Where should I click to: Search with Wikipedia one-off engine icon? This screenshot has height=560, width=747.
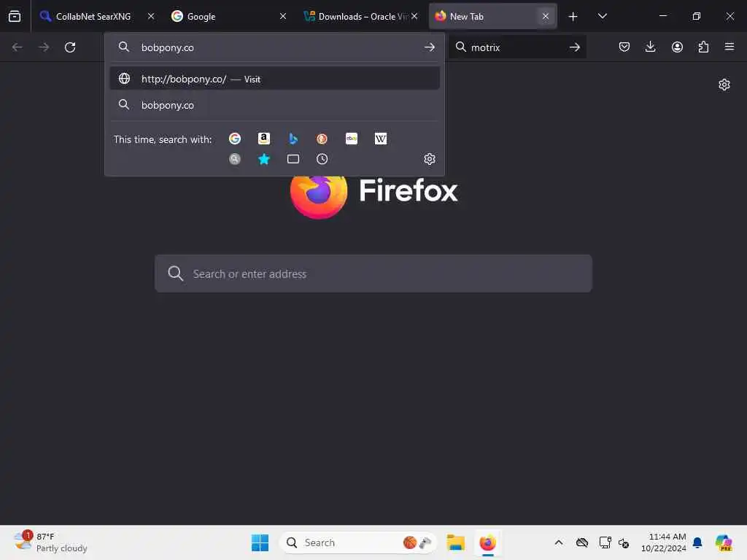tap(381, 139)
